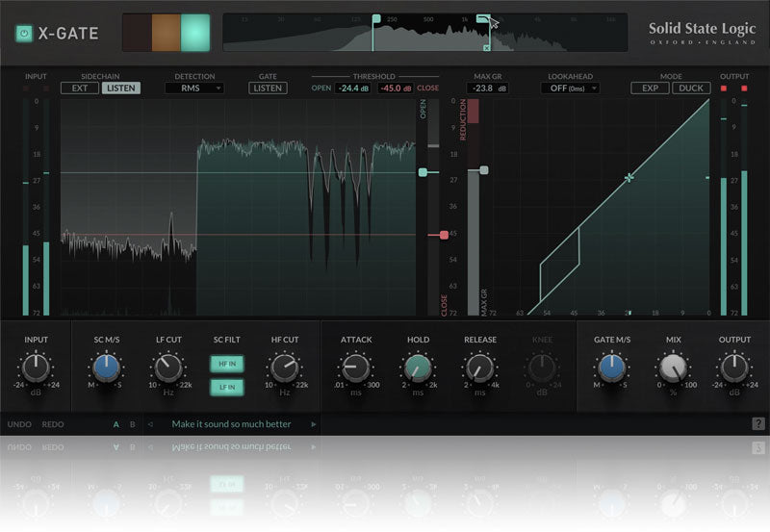Click the LF CUT knob
The width and height of the screenshot is (770, 532).
coord(168,367)
